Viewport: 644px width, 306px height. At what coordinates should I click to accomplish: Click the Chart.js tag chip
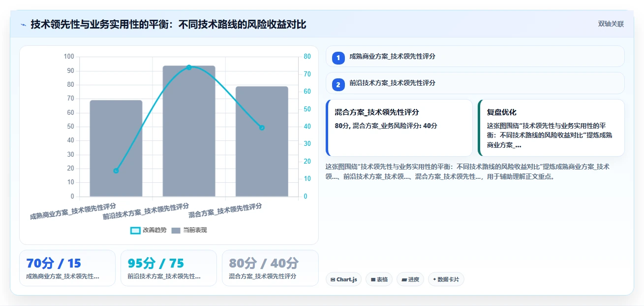[343, 279]
